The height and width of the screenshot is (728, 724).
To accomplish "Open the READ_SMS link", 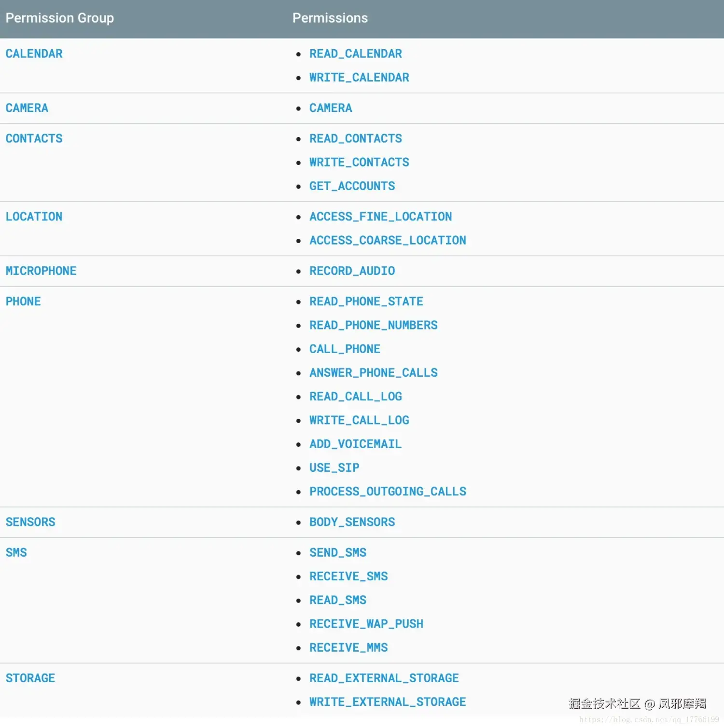I will pos(337,600).
